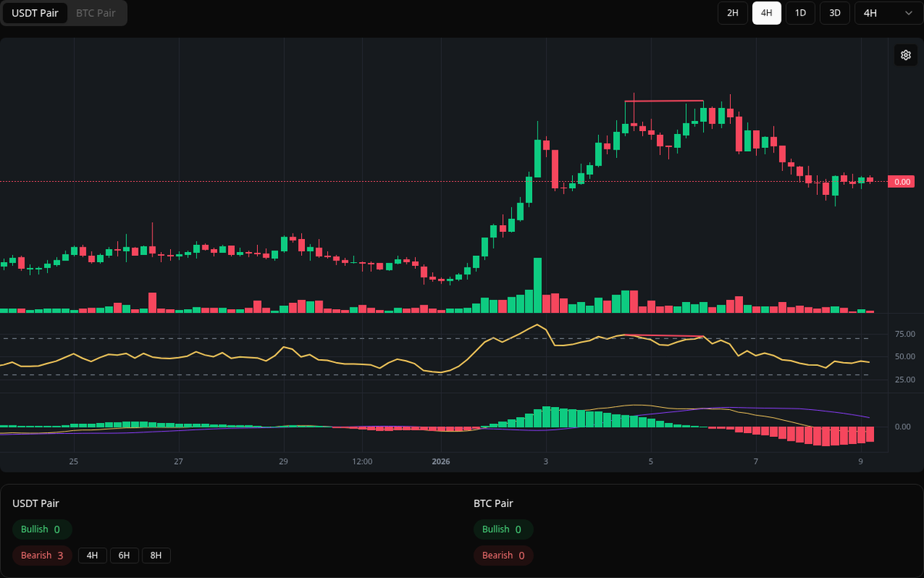
Task: Click the red 0.00 price label
Action: click(x=900, y=181)
